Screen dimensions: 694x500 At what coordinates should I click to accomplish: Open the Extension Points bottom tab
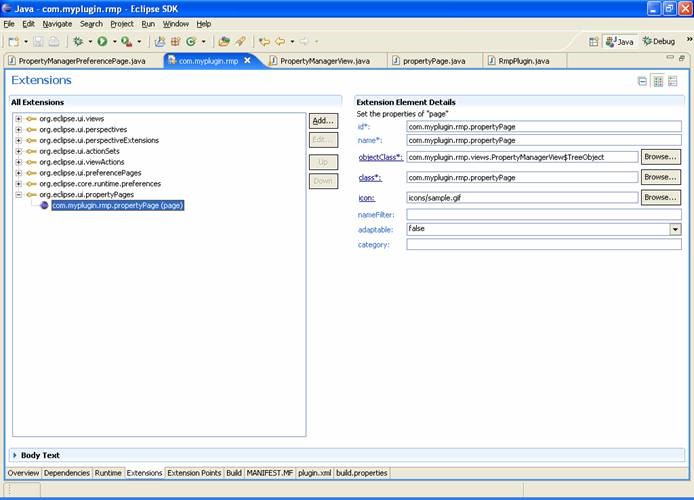[x=194, y=473]
